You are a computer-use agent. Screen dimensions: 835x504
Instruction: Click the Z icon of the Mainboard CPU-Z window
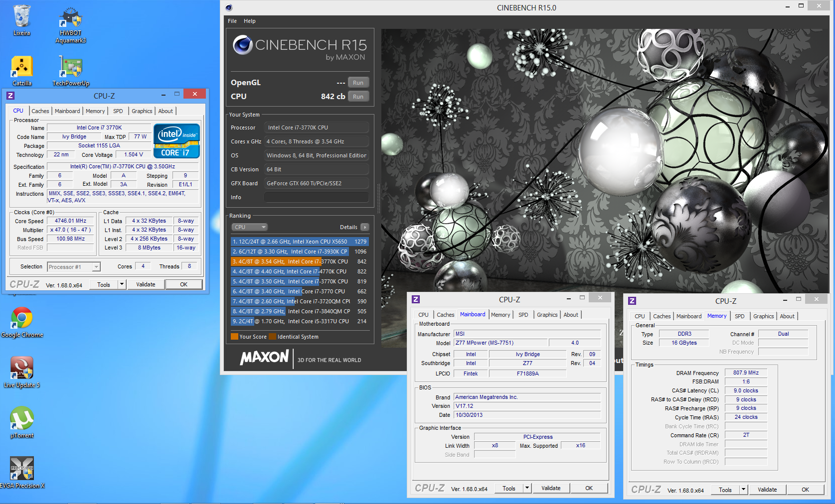pos(416,299)
